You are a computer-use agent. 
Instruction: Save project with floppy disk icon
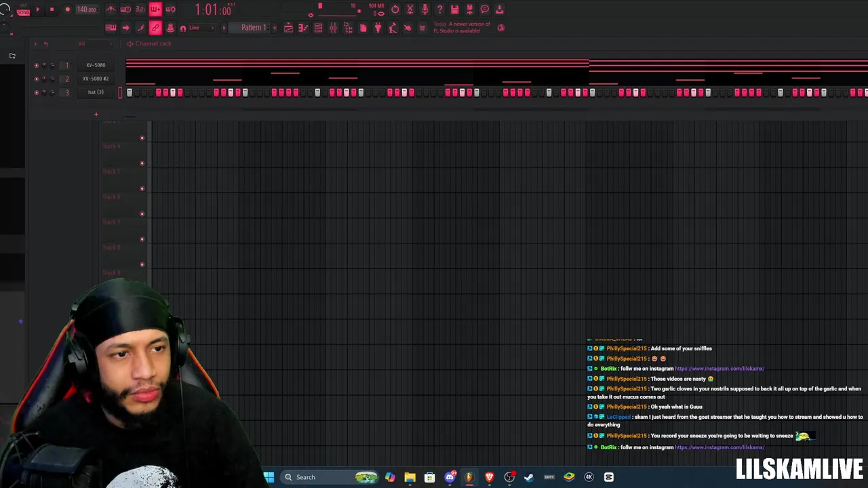(454, 9)
